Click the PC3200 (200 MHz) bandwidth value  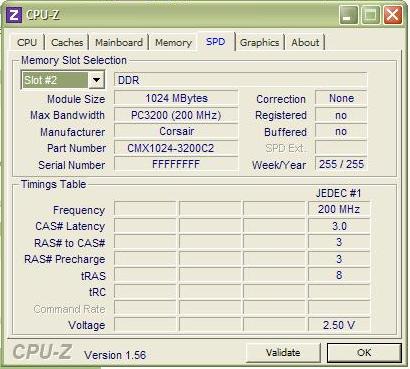(176, 115)
